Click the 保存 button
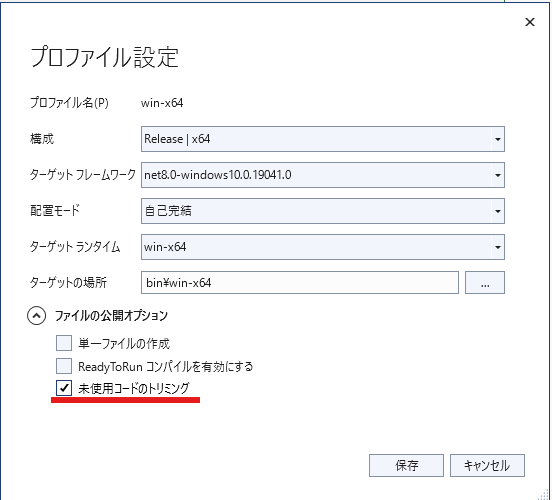552x500 pixels. coord(406,465)
